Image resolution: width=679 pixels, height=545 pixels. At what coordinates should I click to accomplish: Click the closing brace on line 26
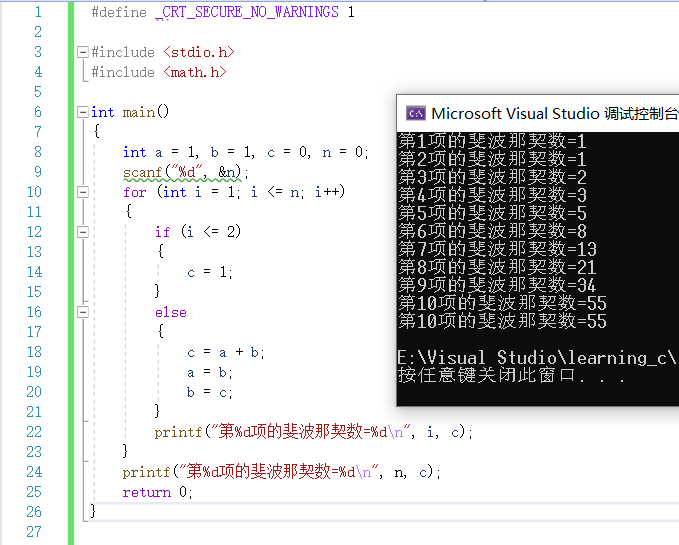(93, 511)
